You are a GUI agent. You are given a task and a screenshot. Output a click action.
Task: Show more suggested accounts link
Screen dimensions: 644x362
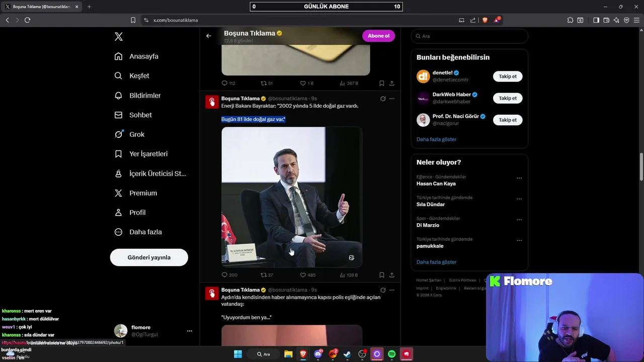pyautogui.click(x=436, y=139)
